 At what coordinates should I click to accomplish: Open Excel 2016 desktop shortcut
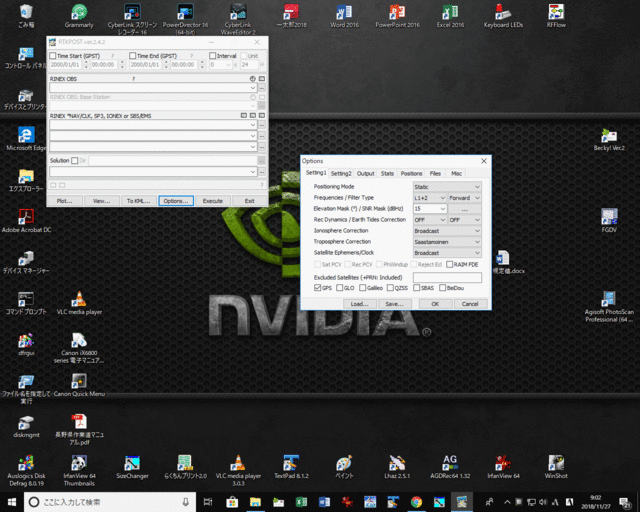click(450, 16)
